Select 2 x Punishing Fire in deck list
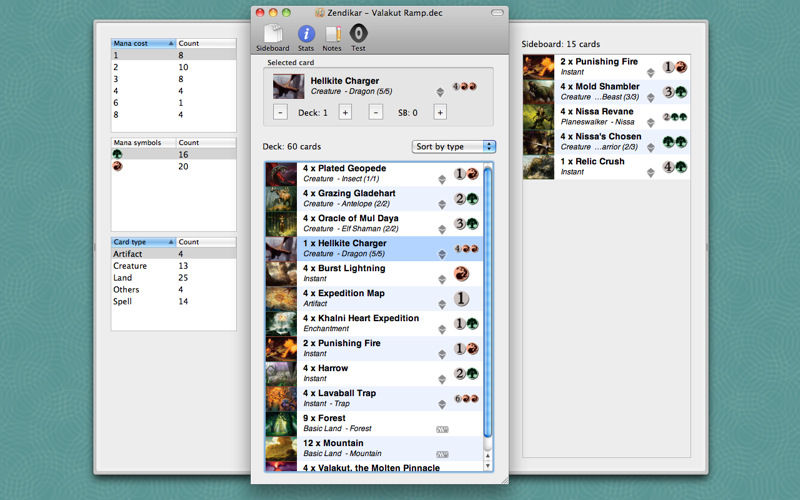800x500 pixels. 374,348
